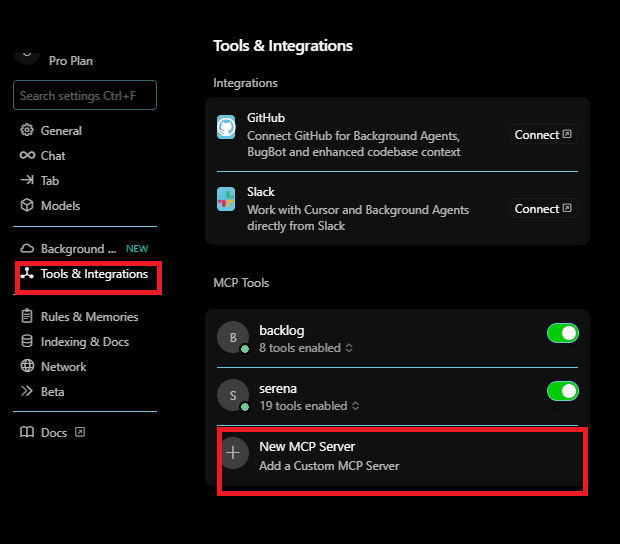This screenshot has width=620, height=544.
Task: Click the General gear icon
Action: click(x=27, y=130)
